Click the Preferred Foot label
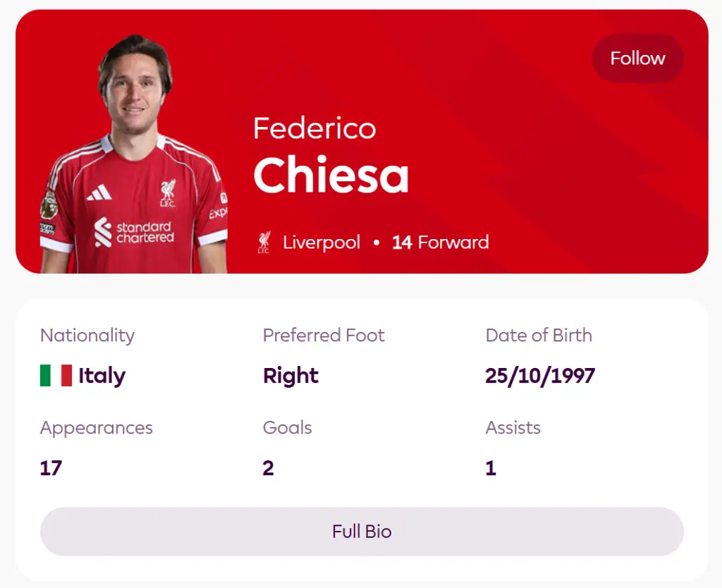 (324, 336)
